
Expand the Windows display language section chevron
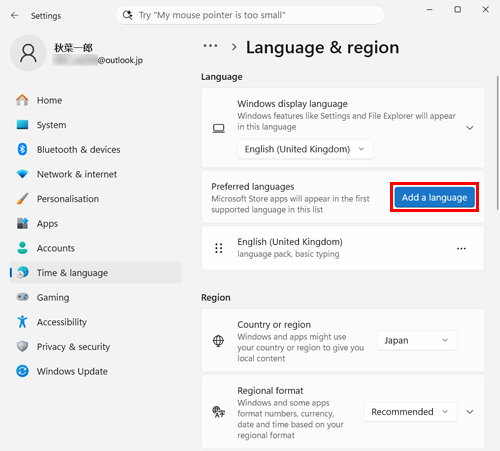pyautogui.click(x=470, y=128)
